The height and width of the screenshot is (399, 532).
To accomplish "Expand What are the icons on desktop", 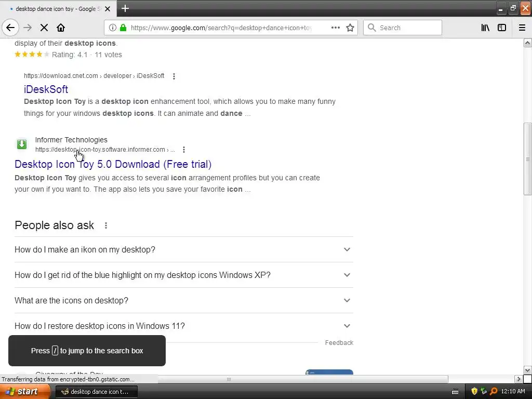I will pyautogui.click(x=184, y=301).
